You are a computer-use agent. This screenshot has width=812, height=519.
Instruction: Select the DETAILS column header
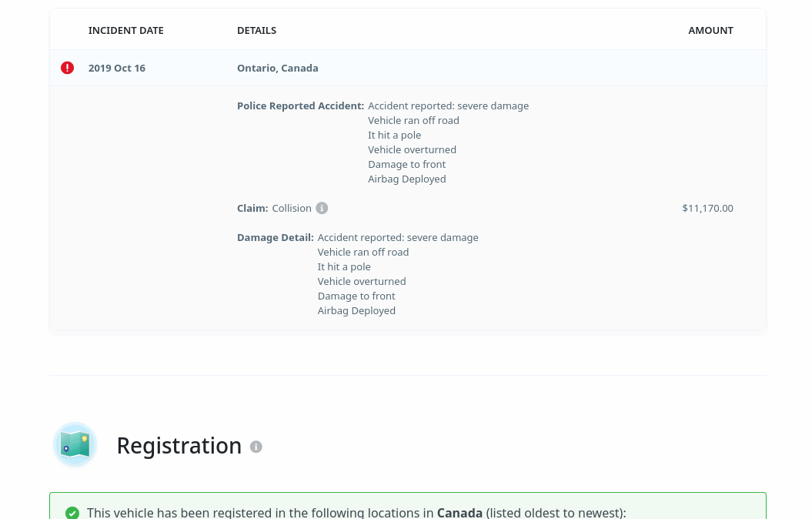coord(257,31)
